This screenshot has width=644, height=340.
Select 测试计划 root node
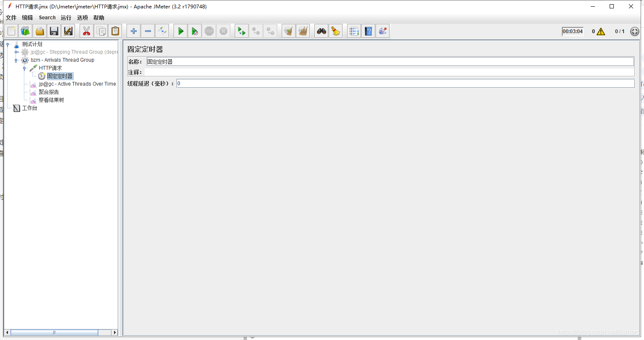click(x=32, y=44)
